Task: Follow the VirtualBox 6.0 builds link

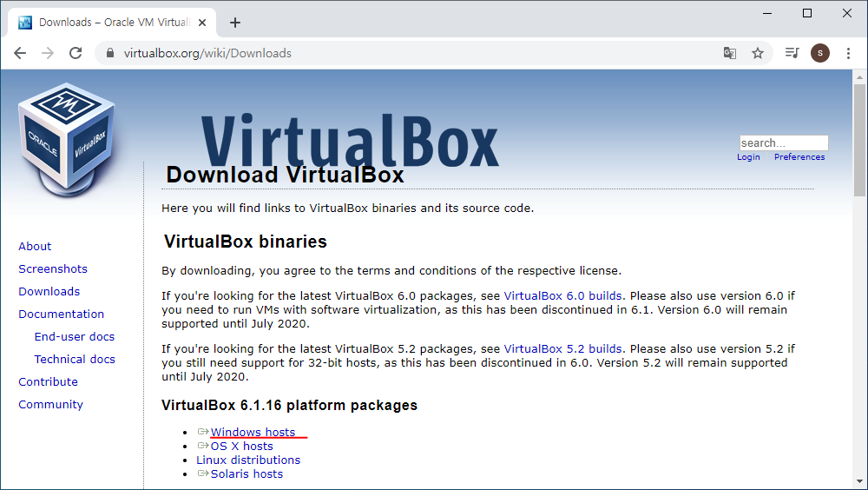Action: click(x=562, y=296)
